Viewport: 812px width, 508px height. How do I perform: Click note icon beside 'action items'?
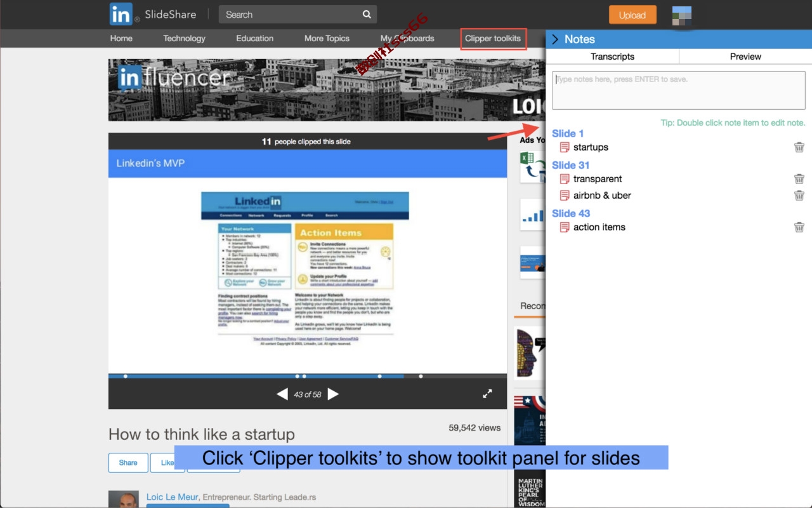[x=565, y=227]
